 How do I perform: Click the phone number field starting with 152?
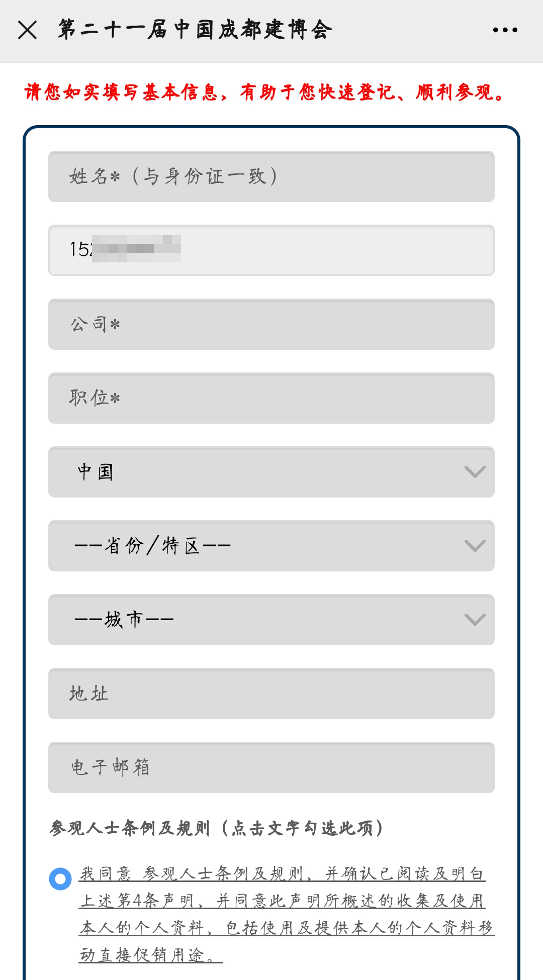271,251
